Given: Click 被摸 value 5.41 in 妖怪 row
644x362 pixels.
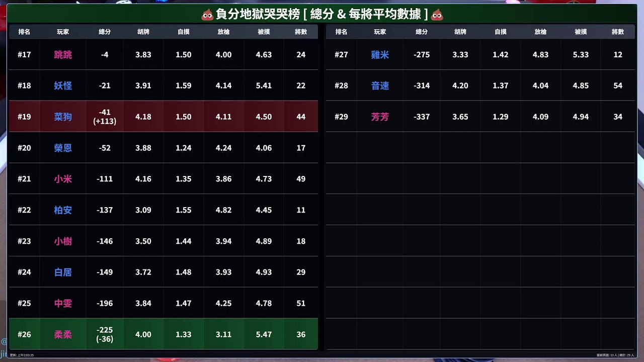Looking at the screenshot, I should [264, 85].
